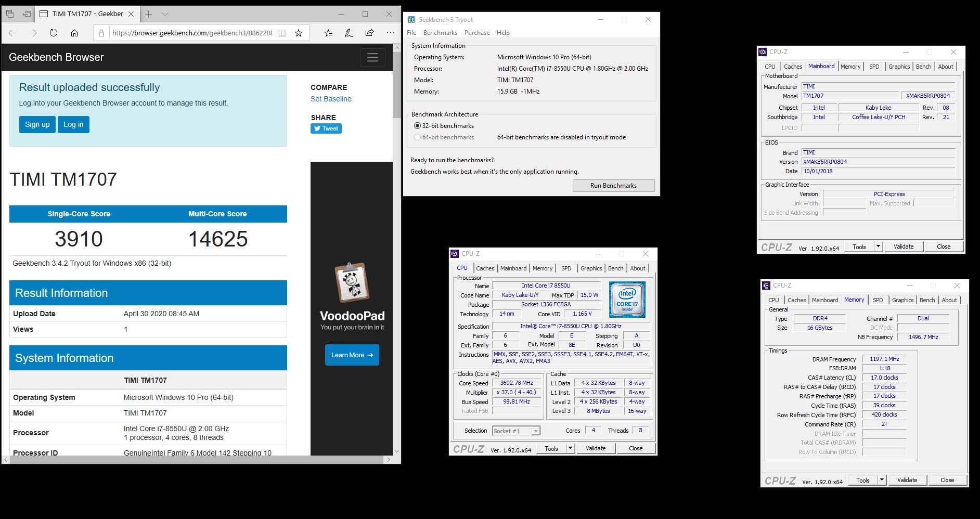Reload the Geekbench page
Image resolution: width=980 pixels, height=519 pixels.
54,33
